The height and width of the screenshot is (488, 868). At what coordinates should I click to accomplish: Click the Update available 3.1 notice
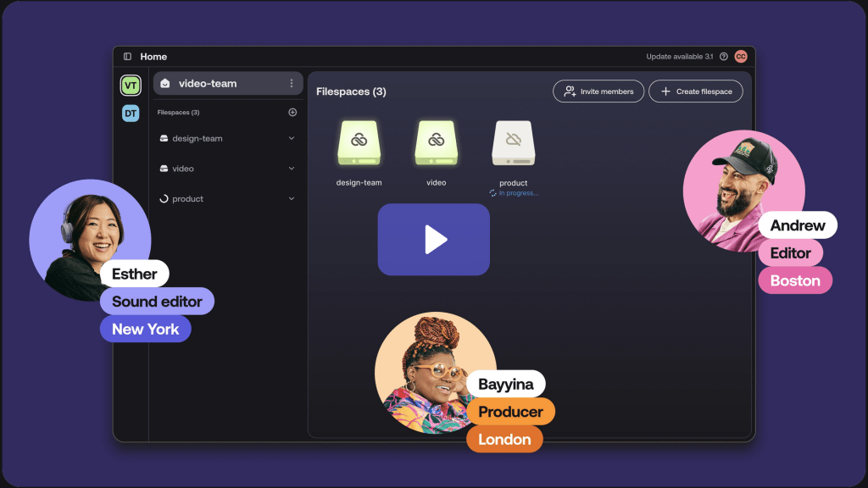coord(679,57)
